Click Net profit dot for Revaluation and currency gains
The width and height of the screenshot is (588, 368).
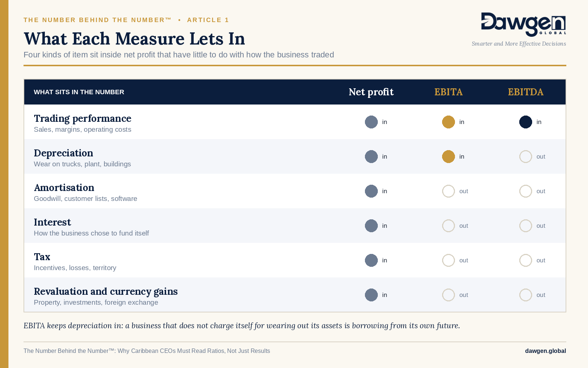[x=371, y=295]
